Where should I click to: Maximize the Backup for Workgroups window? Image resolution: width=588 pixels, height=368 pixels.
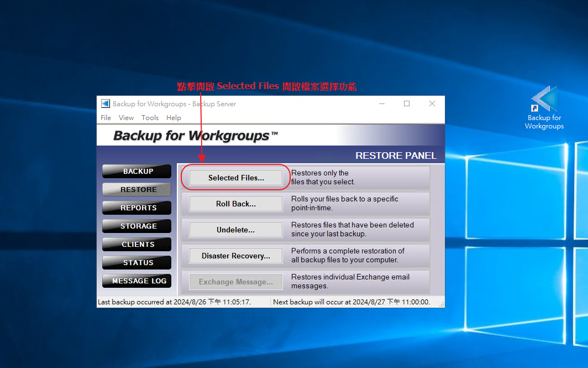pyautogui.click(x=407, y=103)
